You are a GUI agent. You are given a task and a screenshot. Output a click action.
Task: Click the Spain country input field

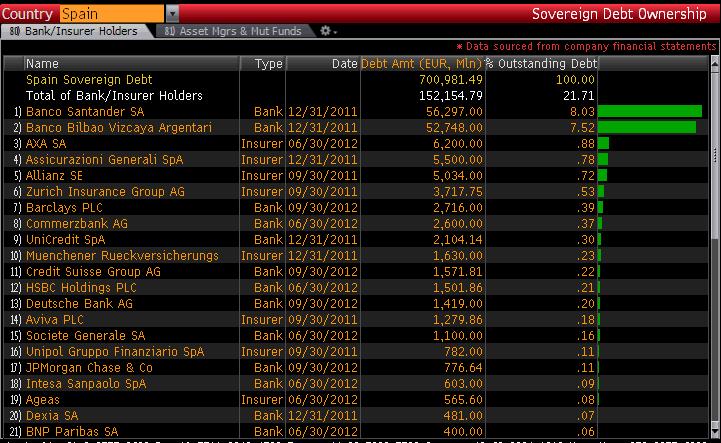point(110,13)
